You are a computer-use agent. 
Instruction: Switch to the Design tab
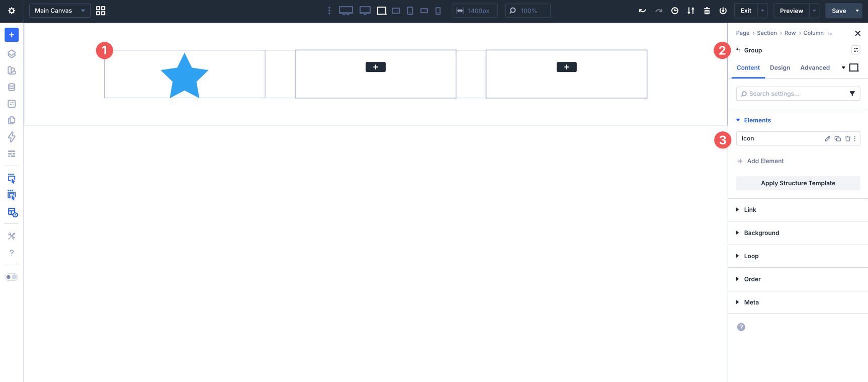[780, 68]
